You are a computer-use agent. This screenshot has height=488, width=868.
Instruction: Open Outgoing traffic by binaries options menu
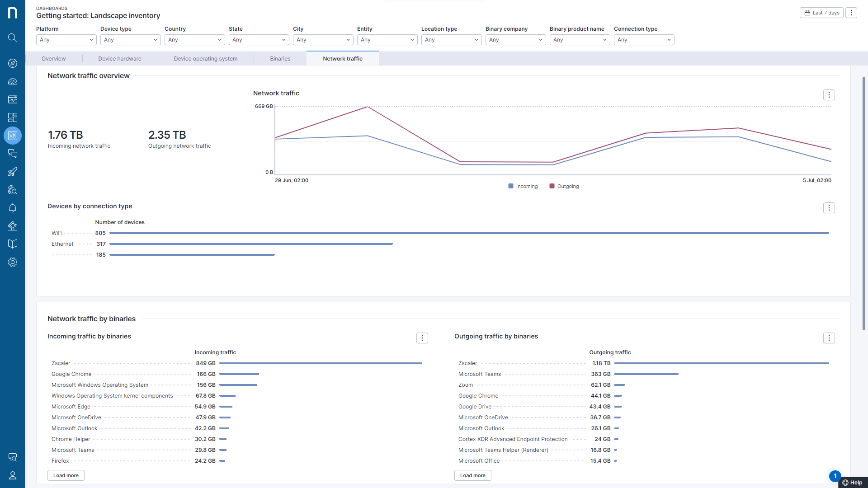829,338
